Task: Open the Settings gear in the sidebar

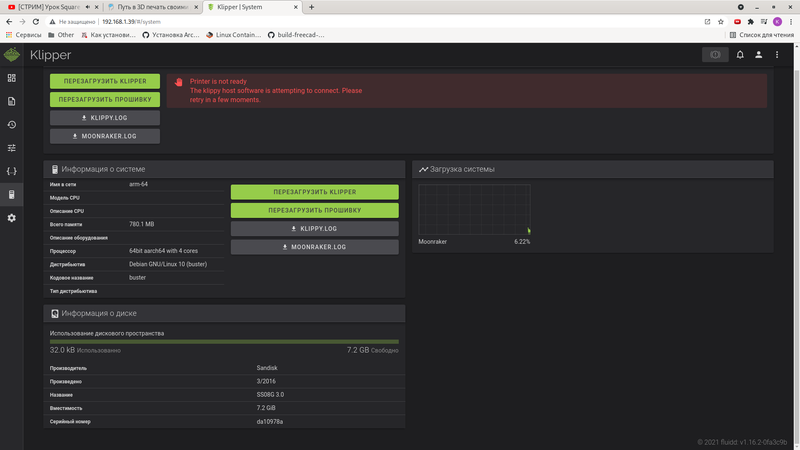Action: pos(12,218)
